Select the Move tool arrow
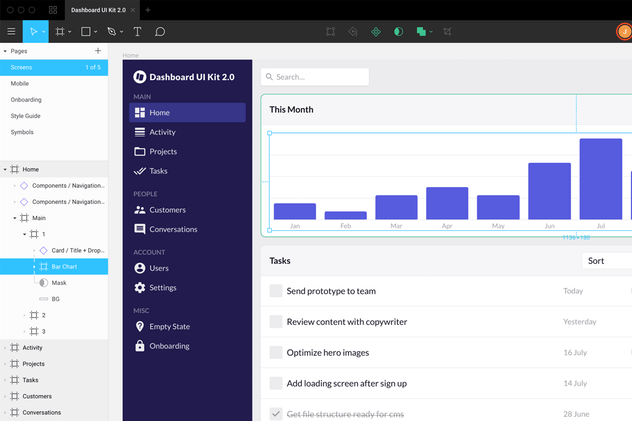 tap(33, 31)
